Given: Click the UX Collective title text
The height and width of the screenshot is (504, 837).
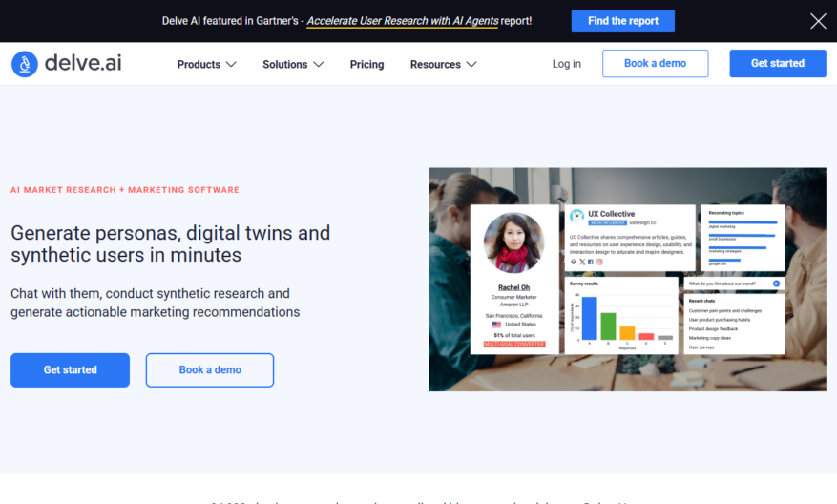Looking at the screenshot, I should [611, 214].
